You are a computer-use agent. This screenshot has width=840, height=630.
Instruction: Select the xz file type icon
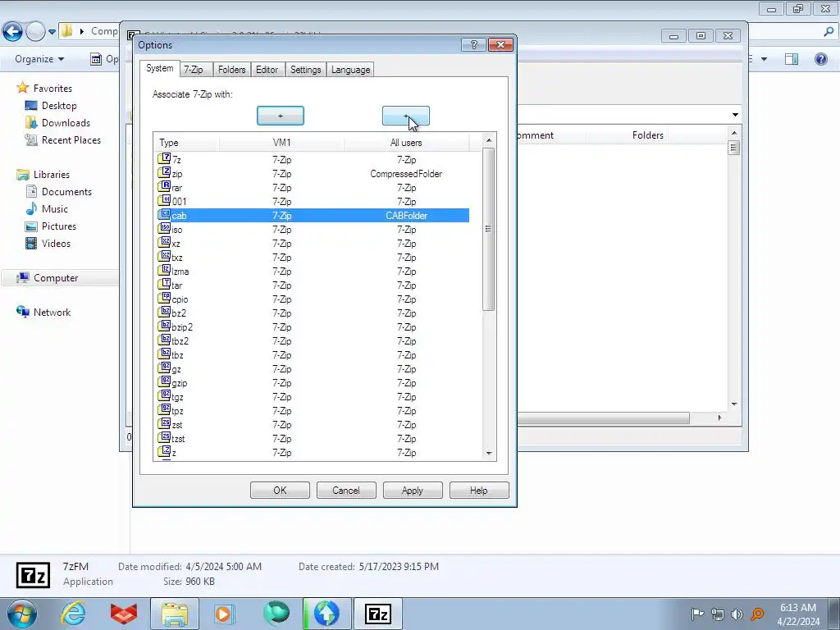pos(164,243)
